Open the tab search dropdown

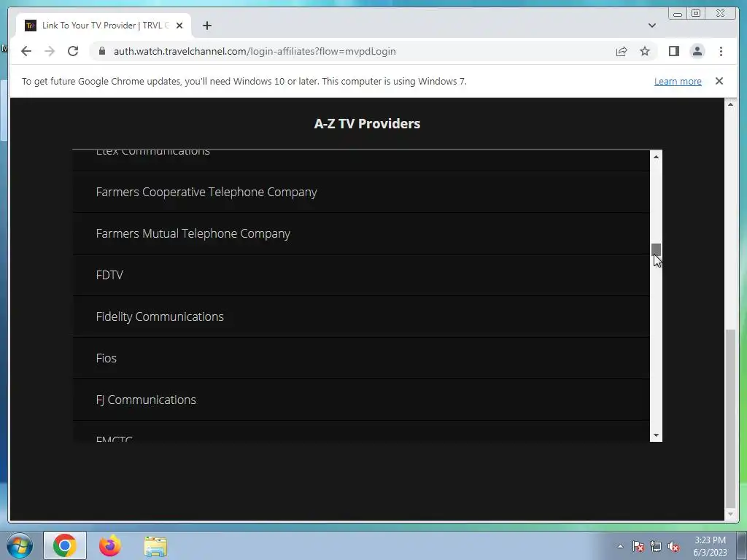[x=651, y=26]
